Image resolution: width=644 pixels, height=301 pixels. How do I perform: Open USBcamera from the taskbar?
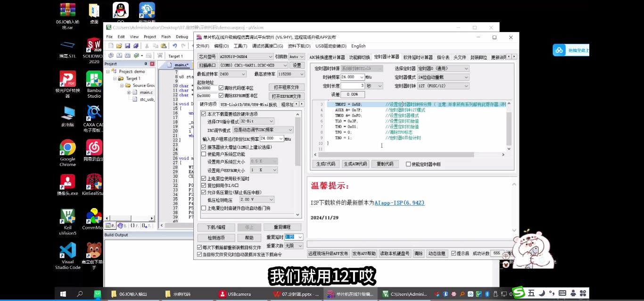(234, 293)
